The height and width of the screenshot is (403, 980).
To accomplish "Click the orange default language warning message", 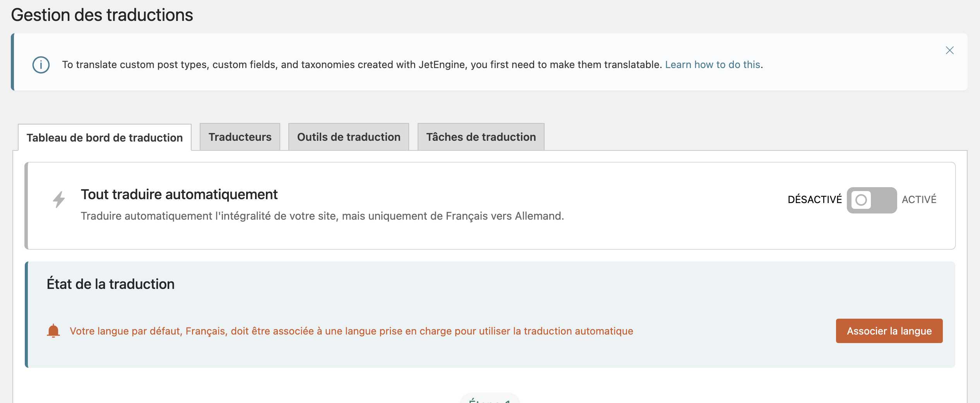I will pyautogui.click(x=351, y=331).
